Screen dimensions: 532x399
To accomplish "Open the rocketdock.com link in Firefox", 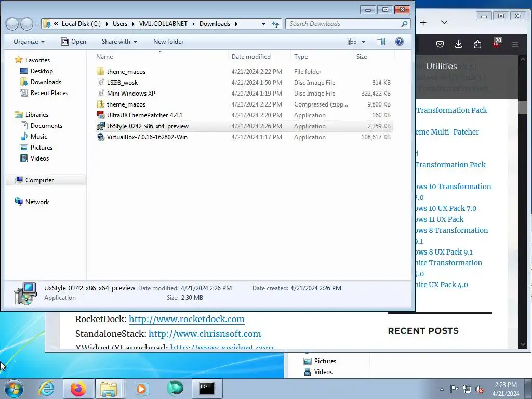I will 187,320.
